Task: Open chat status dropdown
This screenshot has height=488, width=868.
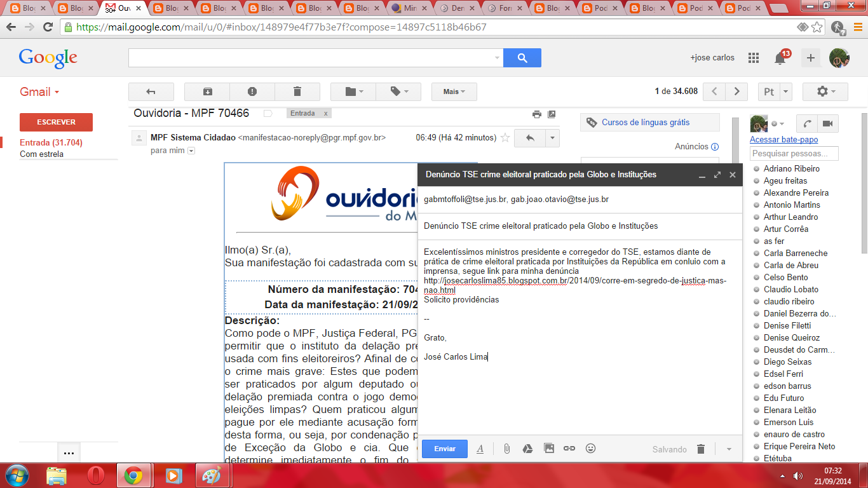Action: coord(777,124)
